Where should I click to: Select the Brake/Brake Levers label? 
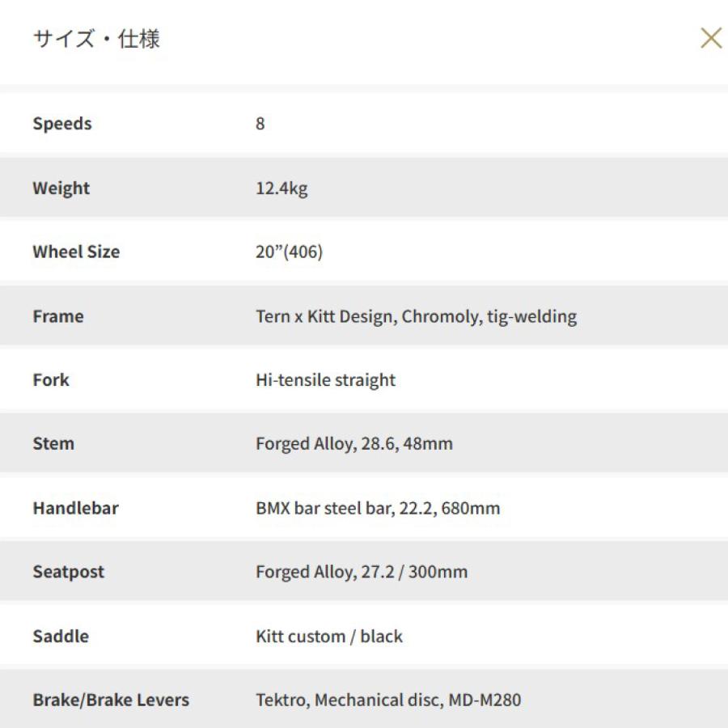tap(111, 700)
